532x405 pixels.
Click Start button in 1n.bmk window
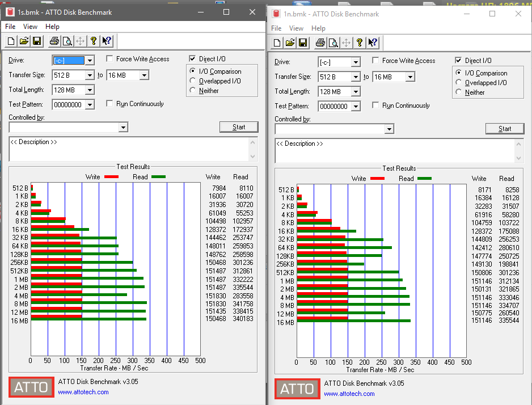[505, 129]
